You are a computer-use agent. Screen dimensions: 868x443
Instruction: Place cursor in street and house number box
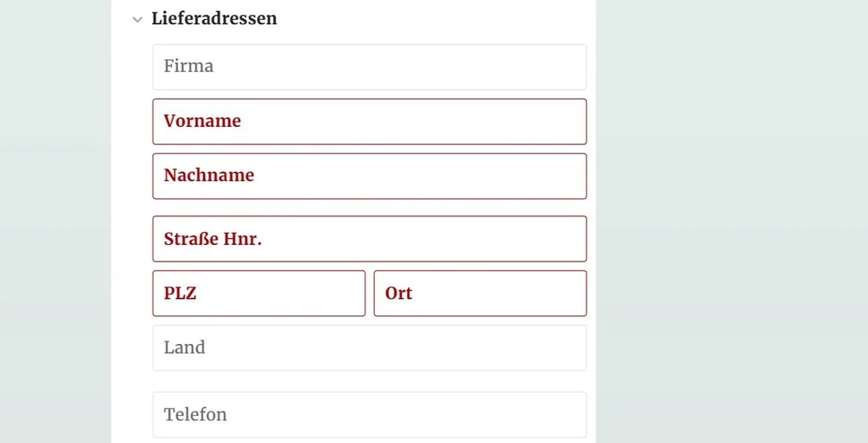[x=369, y=239]
